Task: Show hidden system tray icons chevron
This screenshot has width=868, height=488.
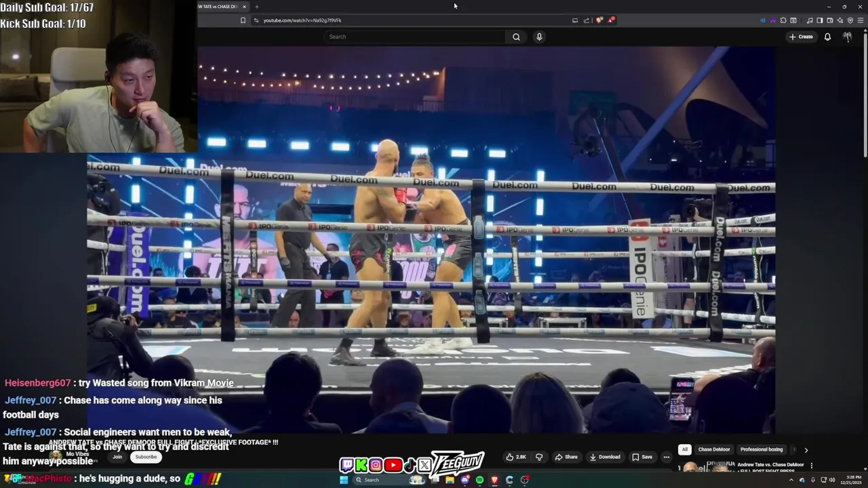Action: [x=791, y=480]
